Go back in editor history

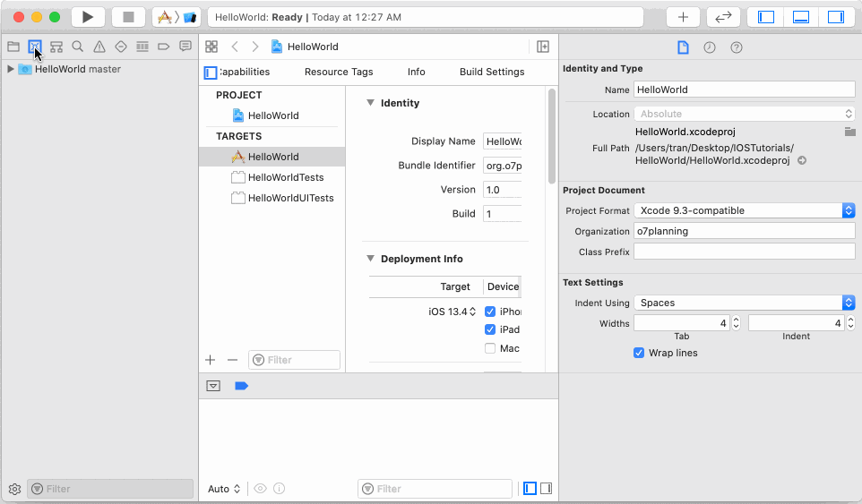coord(235,47)
